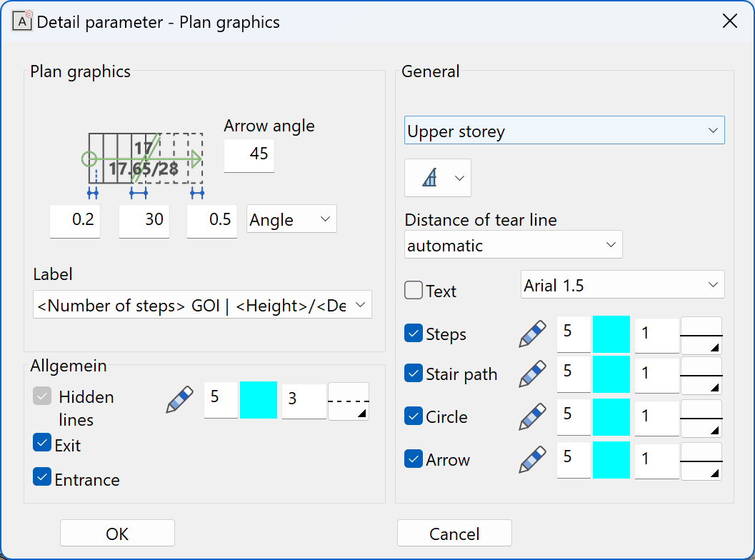Open the Arrow line type dropdown
755x560 pixels.
[701, 461]
